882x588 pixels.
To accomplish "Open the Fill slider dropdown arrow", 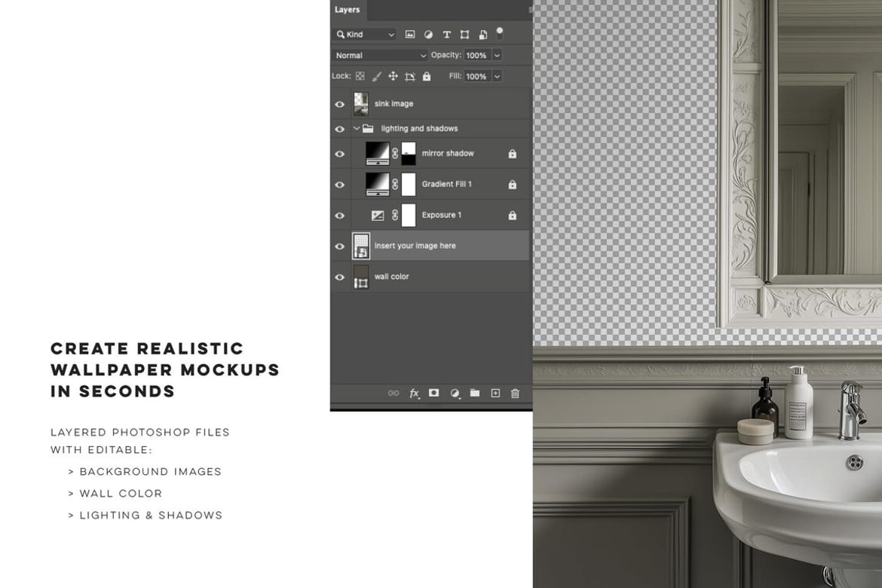I will coord(498,76).
